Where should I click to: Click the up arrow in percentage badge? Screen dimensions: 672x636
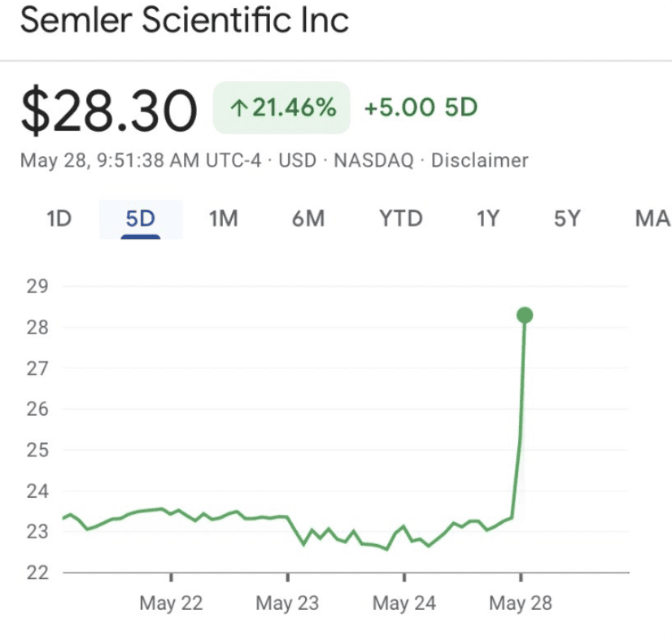coord(238,108)
